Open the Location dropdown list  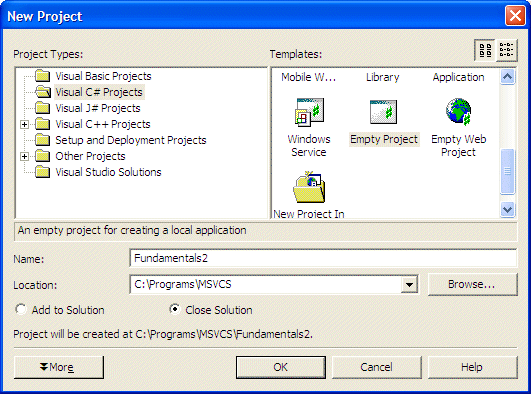tap(409, 285)
